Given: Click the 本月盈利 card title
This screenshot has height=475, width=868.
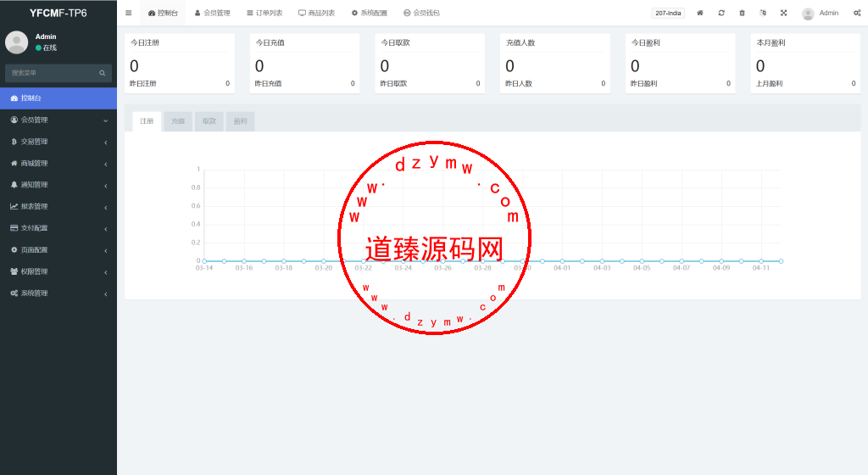Looking at the screenshot, I should click(771, 42).
